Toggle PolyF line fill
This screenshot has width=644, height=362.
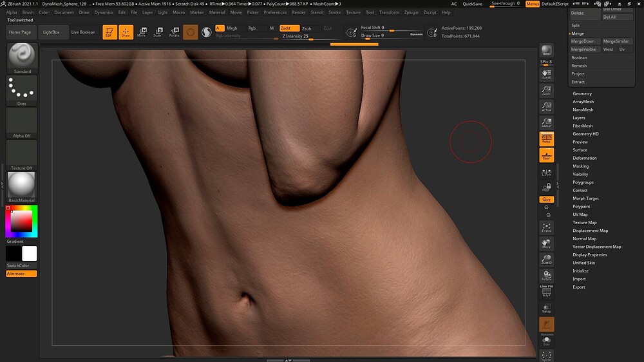point(547,291)
